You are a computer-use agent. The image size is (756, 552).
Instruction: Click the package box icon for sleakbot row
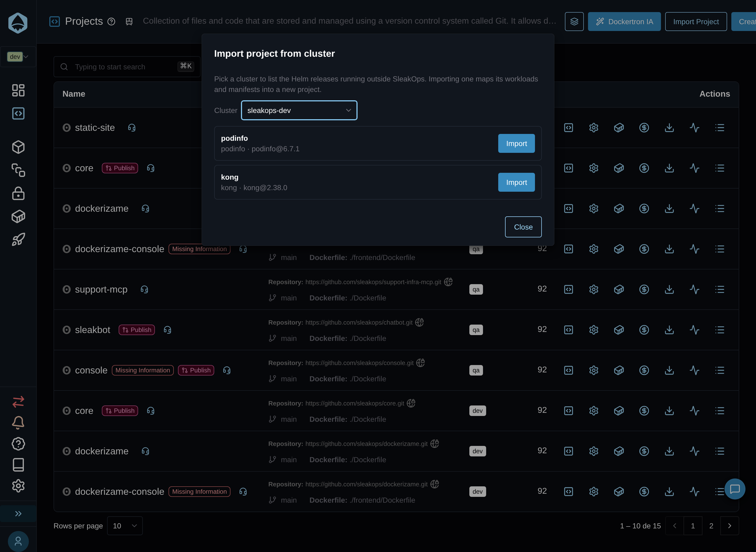619,330
